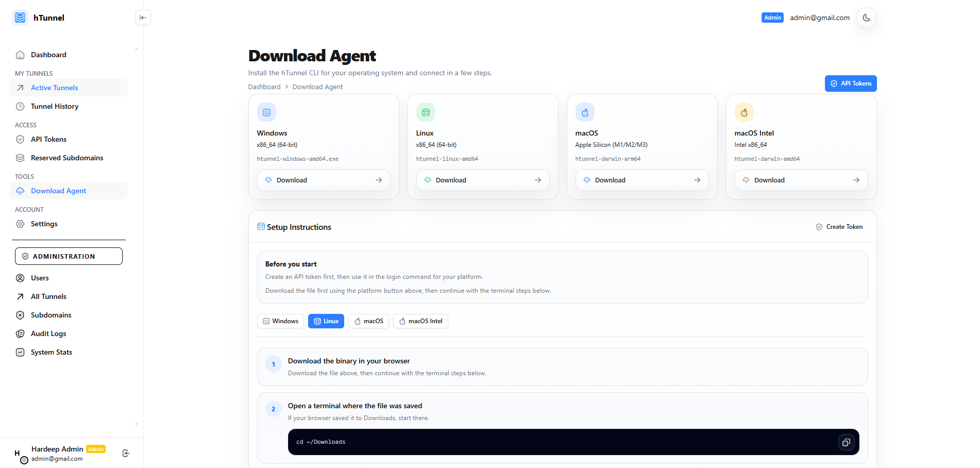Collapse the sidebar using the arrow toggle
The width and height of the screenshot is (980, 468).
coord(143,17)
